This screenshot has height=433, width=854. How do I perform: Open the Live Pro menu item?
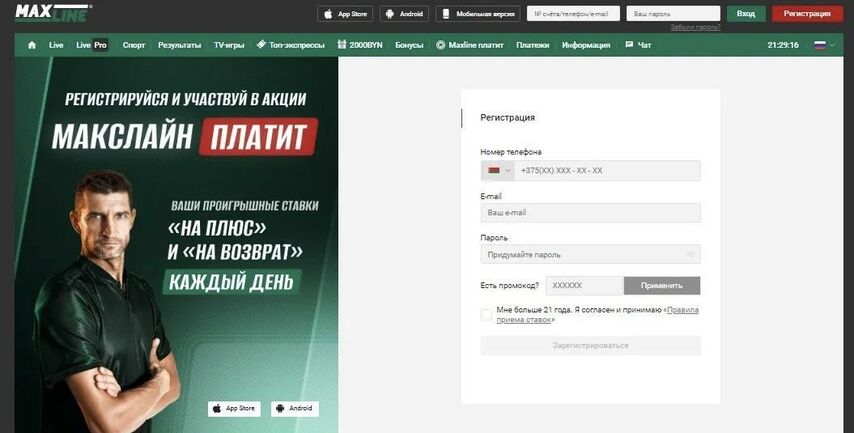click(92, 45)
